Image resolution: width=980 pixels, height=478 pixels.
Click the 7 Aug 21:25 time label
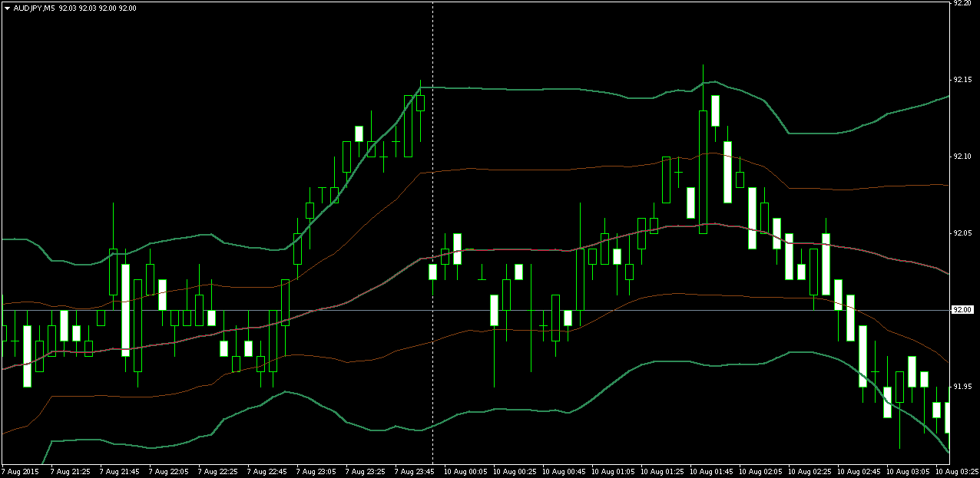(x=72, y=470)
